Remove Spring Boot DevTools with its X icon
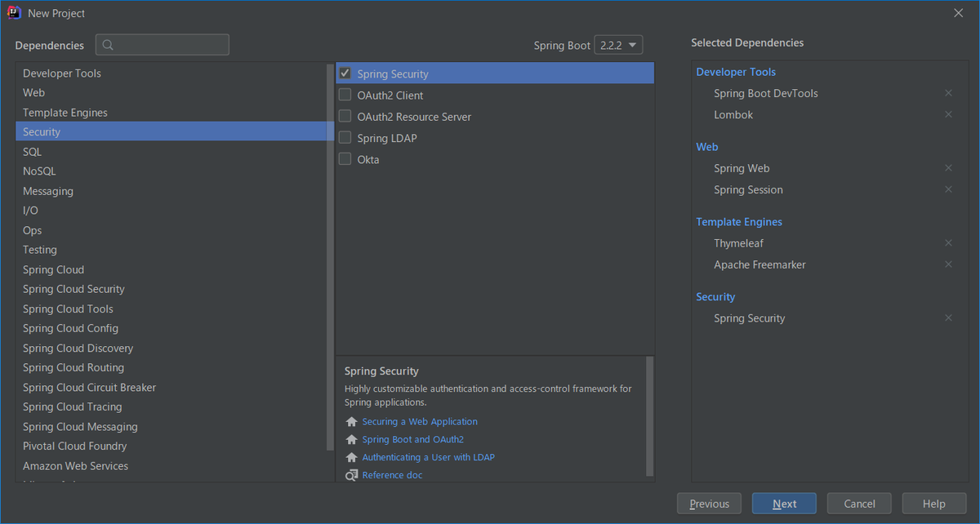 tap(948, 93)
